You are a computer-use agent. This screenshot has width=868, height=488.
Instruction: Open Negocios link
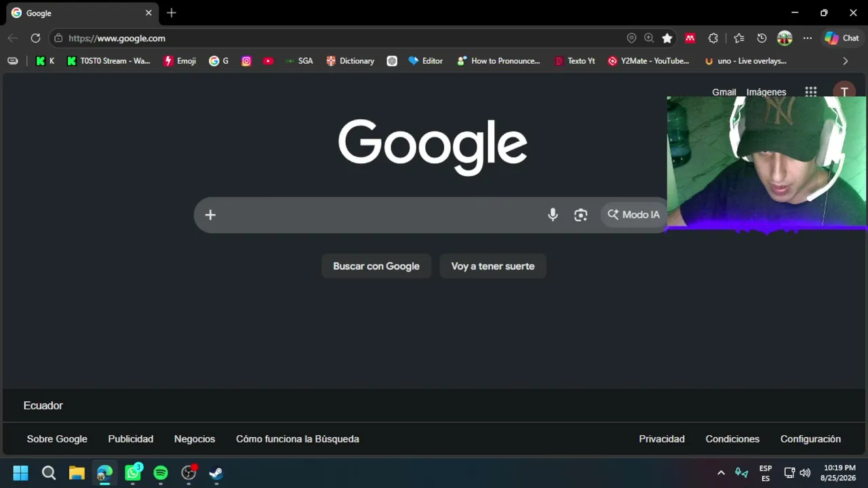click(x=195, y=439)
